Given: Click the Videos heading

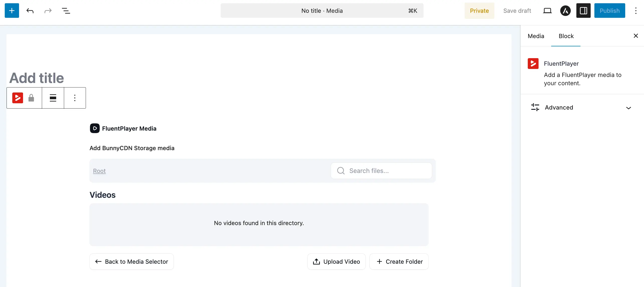Looking at the screenshot, I should [x=102, y=195].
